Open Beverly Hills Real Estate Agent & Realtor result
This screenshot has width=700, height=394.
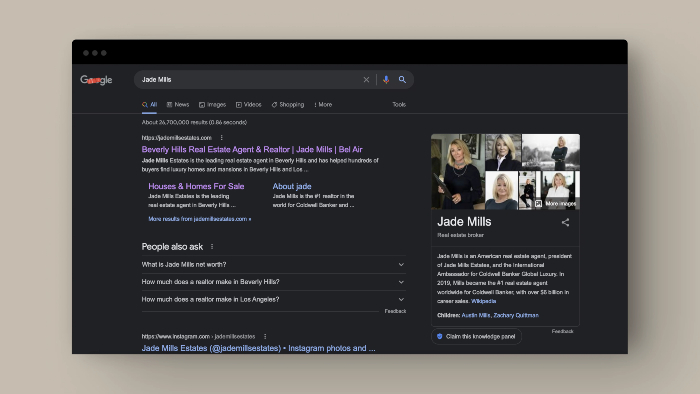point(252,149)
